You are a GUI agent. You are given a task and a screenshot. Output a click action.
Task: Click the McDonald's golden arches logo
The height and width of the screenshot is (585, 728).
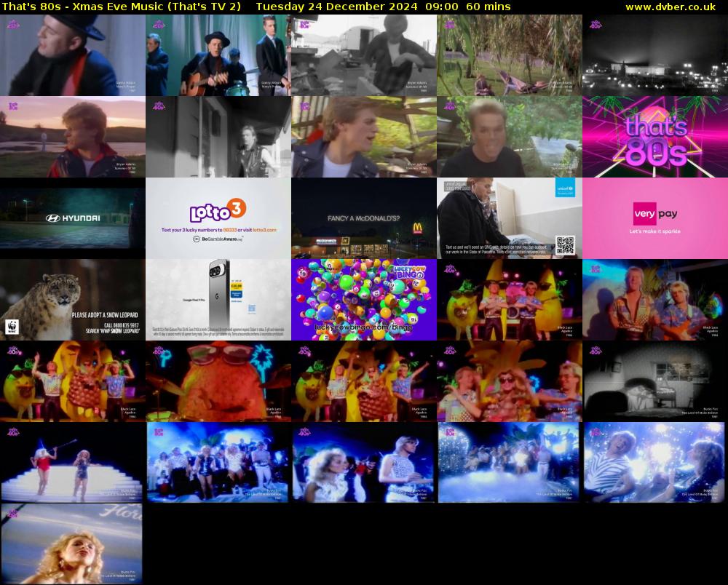click(x=417, y=228)
